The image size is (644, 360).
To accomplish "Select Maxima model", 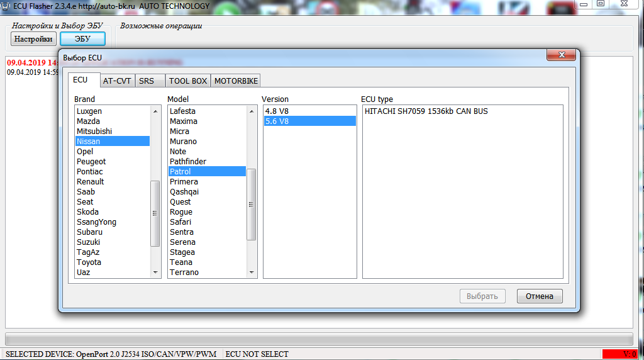I will point(207,121).
